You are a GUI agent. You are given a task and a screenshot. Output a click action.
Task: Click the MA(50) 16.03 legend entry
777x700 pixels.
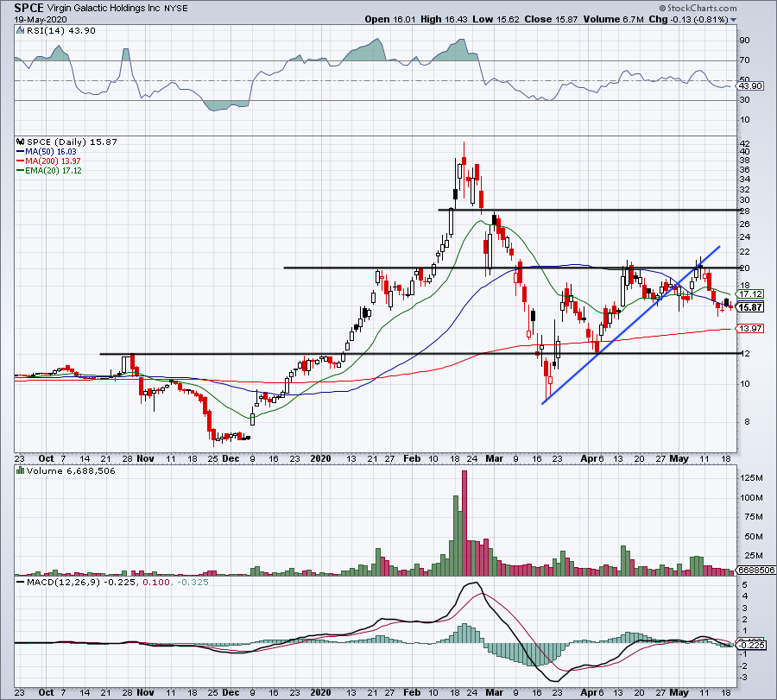[x=46, y=152]
